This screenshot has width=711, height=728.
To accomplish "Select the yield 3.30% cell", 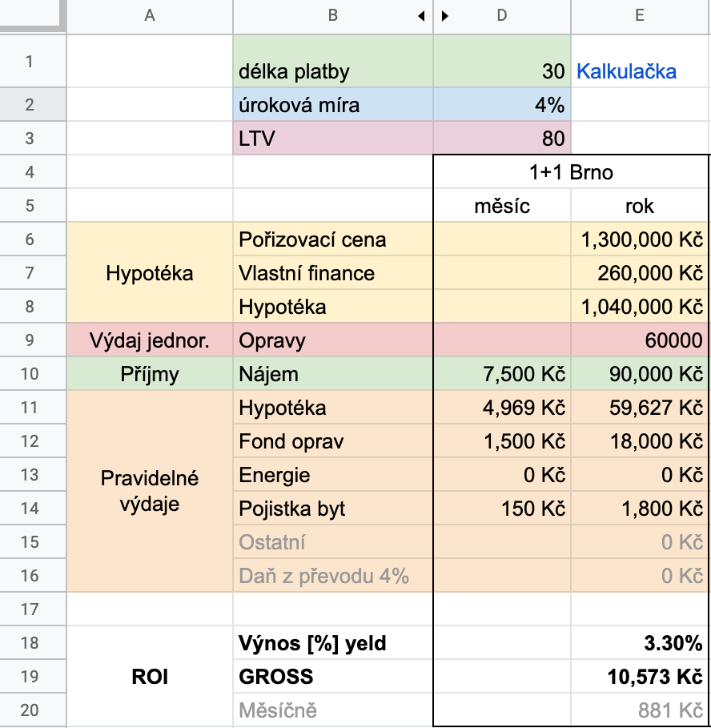I will [x=640, y=643].
